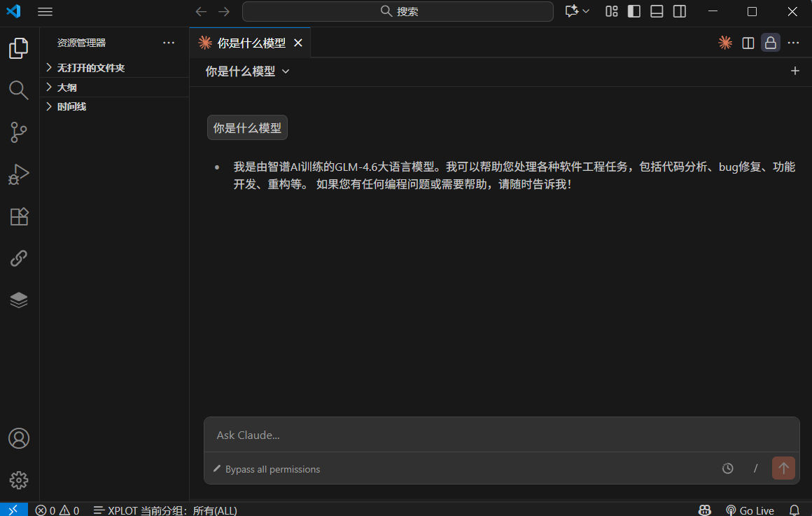The image size is (812, 516).
Task: Open the Accounts menu icon
Action: pos(19,438)
